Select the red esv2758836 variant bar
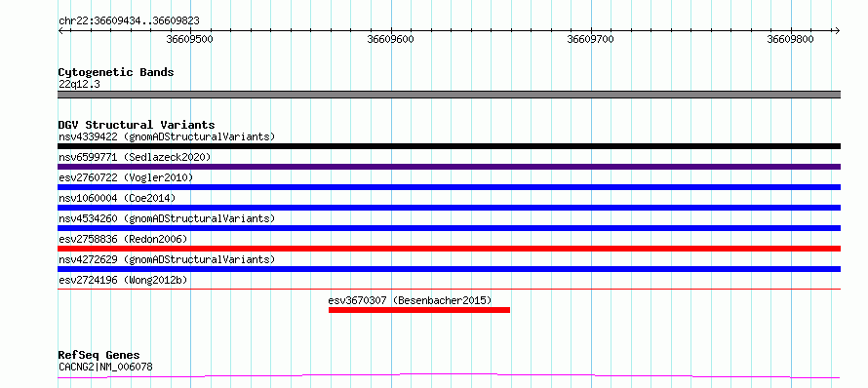This screenshot has width=868, height=388. pyautogui.click(x=449, y=249)
